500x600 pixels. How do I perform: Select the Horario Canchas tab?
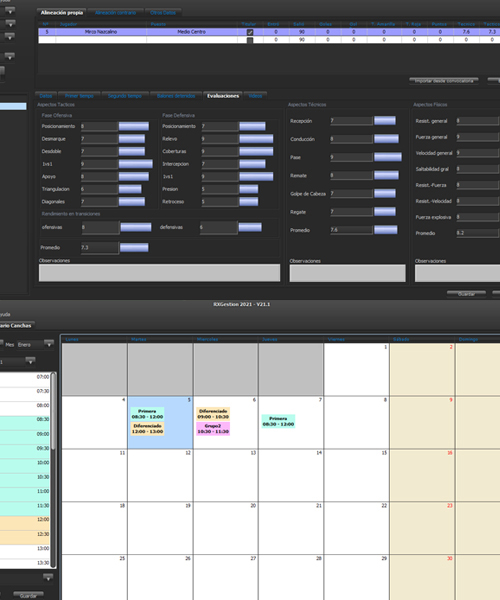(x=16, y=325)
